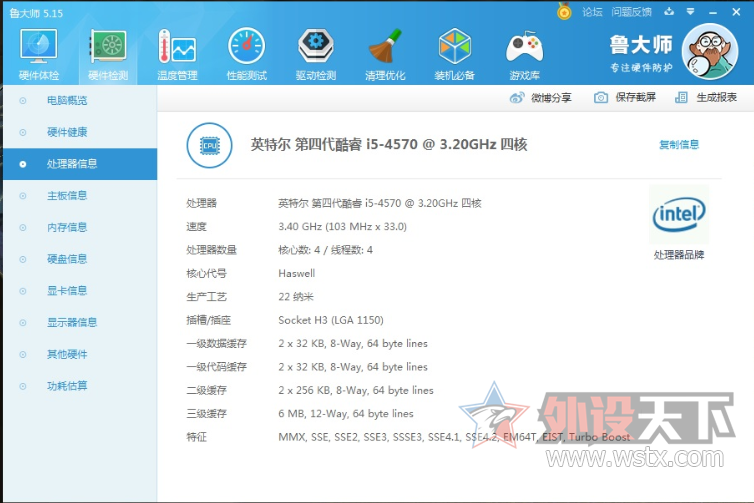754x503 pixels.
Task: Click the Intel processor brand logo
Action: [679, 214]
